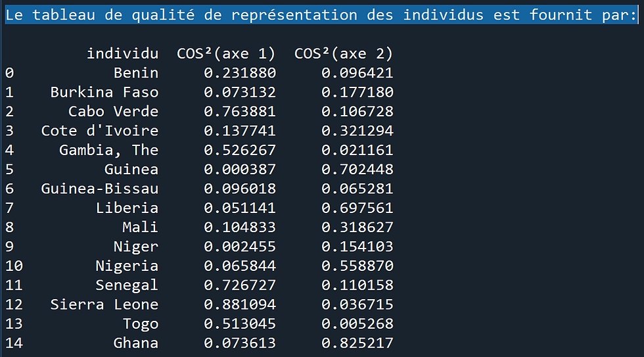Select the 'Benin' row name
Image resolution: width=644 pixels, height=357 pixels.
(x=136, y=73)
